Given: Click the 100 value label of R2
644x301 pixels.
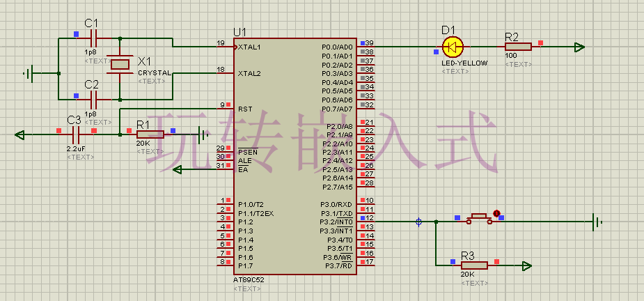Looking at the screenshot, I should [511, 56].
